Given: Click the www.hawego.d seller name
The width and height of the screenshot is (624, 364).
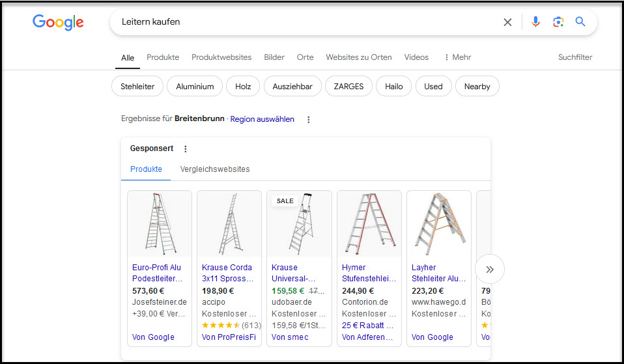Looking at the screenshot, I should point(438,302).
